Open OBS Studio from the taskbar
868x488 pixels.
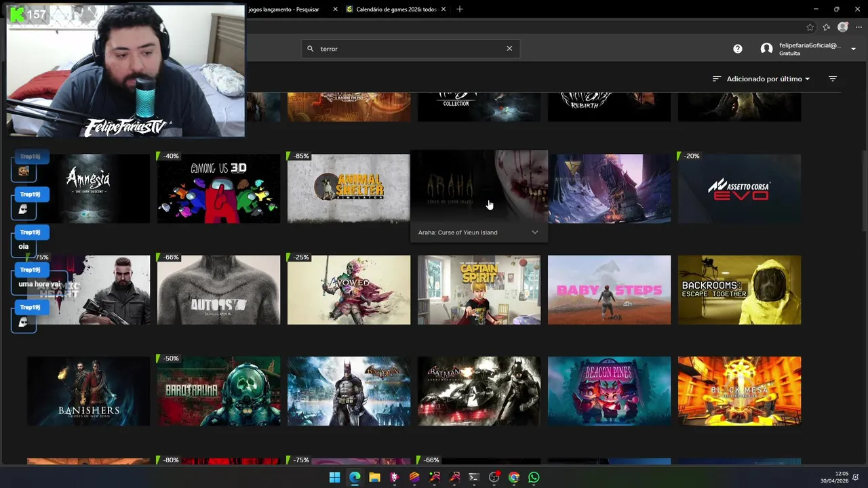click(494, 477)
